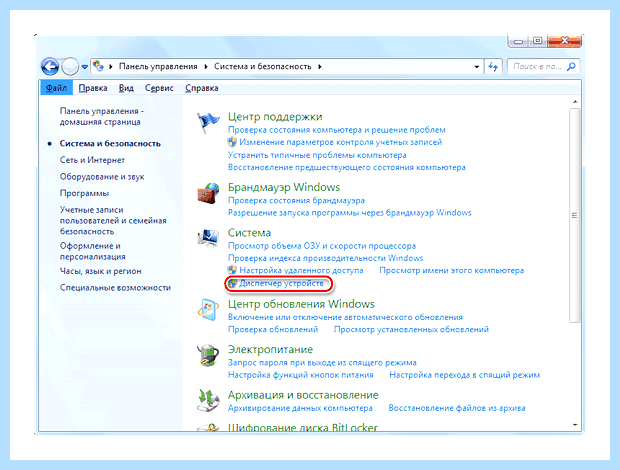
Task: Select Сеть и Интернет in sidebar
Action: (x=92, y=160)
